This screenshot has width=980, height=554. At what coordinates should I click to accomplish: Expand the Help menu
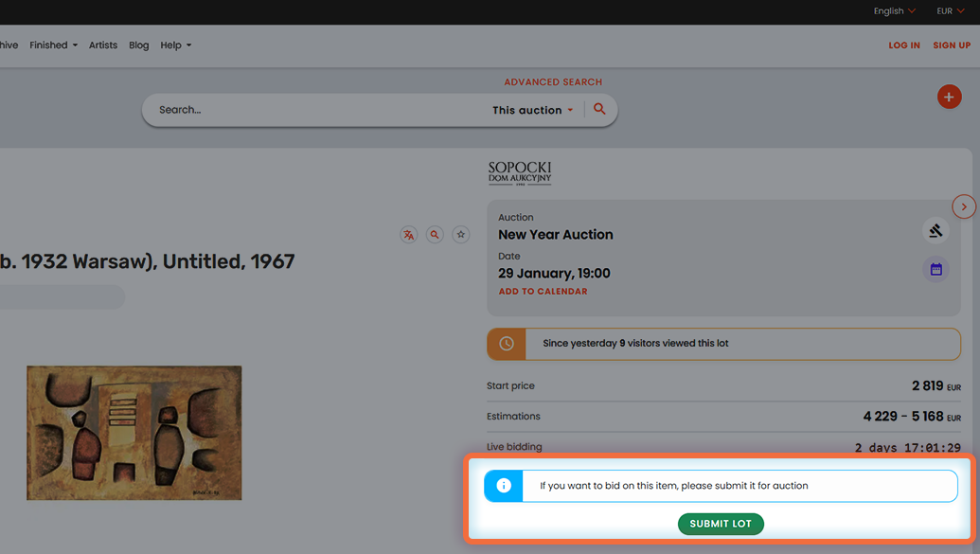(x=175, y=45)
